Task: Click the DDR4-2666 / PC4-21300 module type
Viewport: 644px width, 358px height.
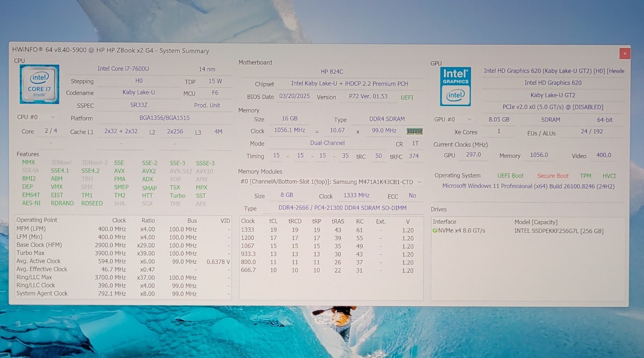Action: 343,208
